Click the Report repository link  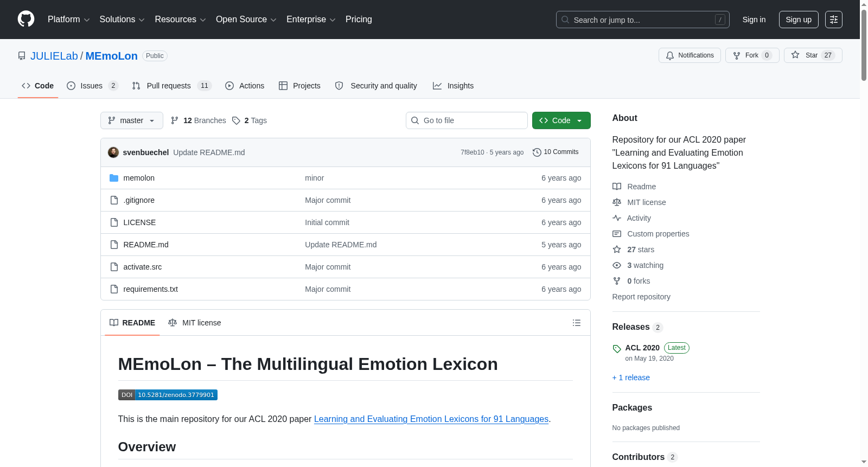click(x=641, y=297)
